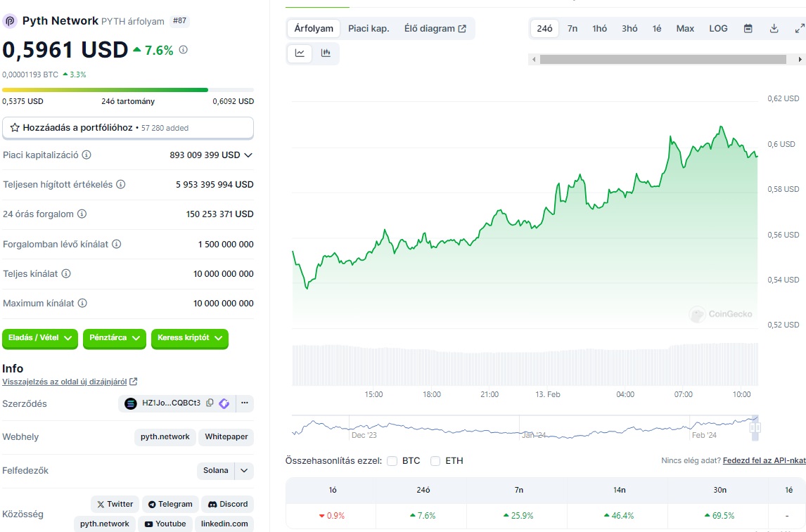
Task: Select the Árfolyam chart tab
Action: [314, 29]
